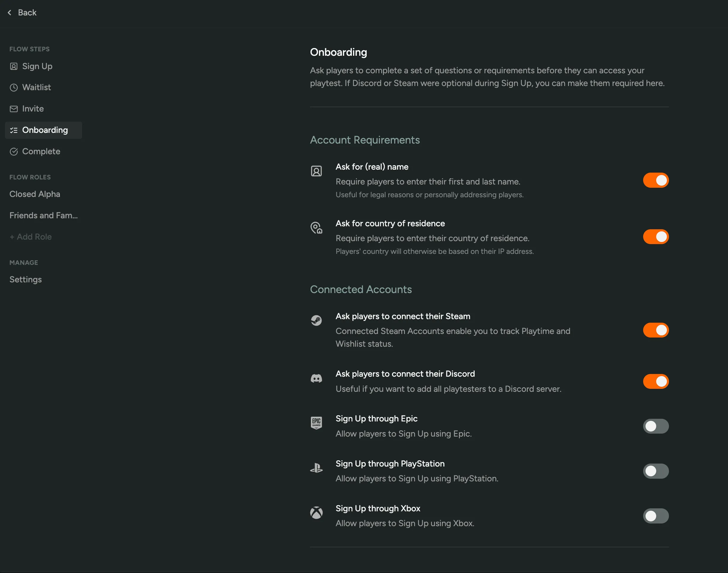This screenshot has width=728, height=573.
Task: Select the Onboarding checklist icon
Action: (14, 130)
